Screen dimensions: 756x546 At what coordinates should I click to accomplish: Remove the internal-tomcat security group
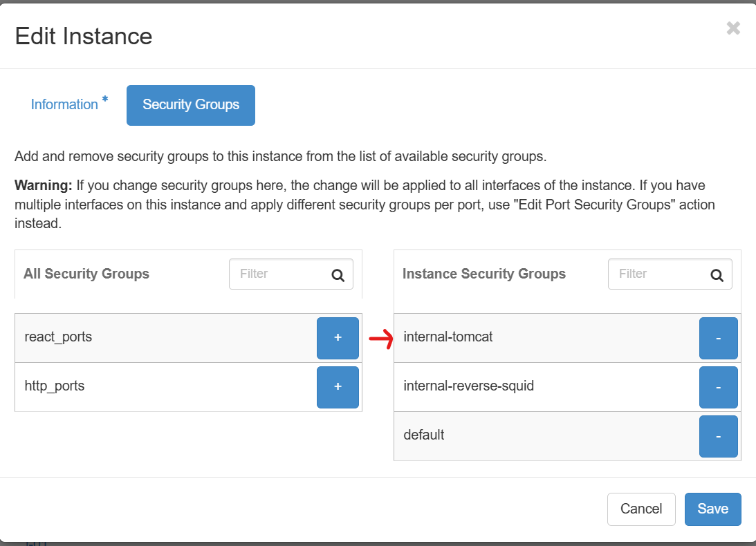point(719,338)
